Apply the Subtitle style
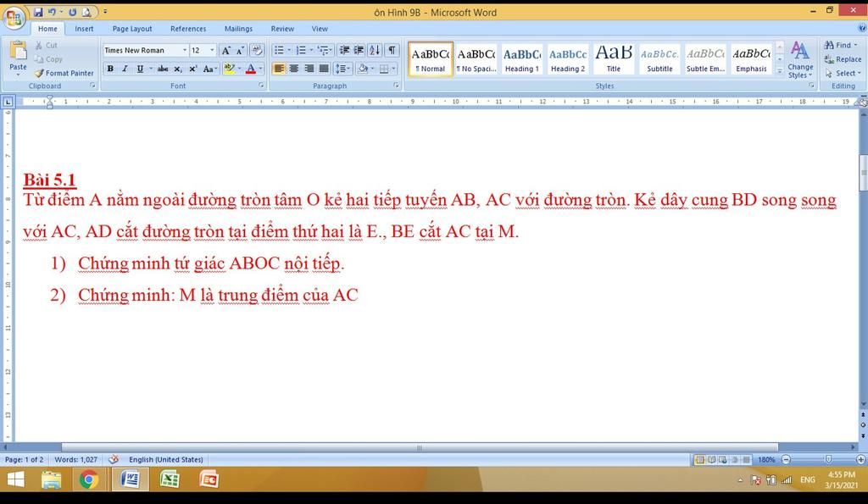 tap(659, 60)
